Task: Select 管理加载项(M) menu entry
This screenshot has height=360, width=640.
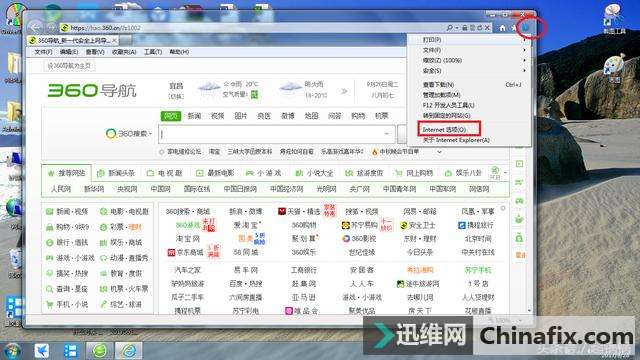Action: tap(442, 95)
